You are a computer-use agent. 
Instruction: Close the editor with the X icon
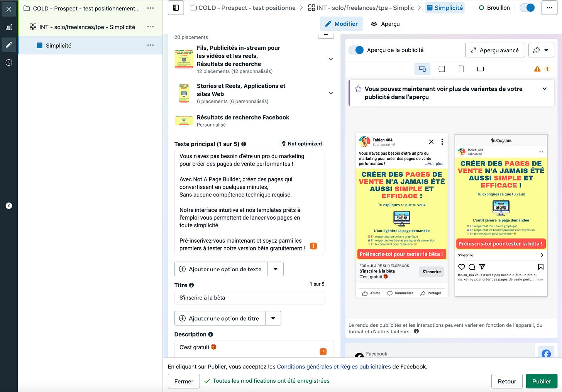[9, 9]
